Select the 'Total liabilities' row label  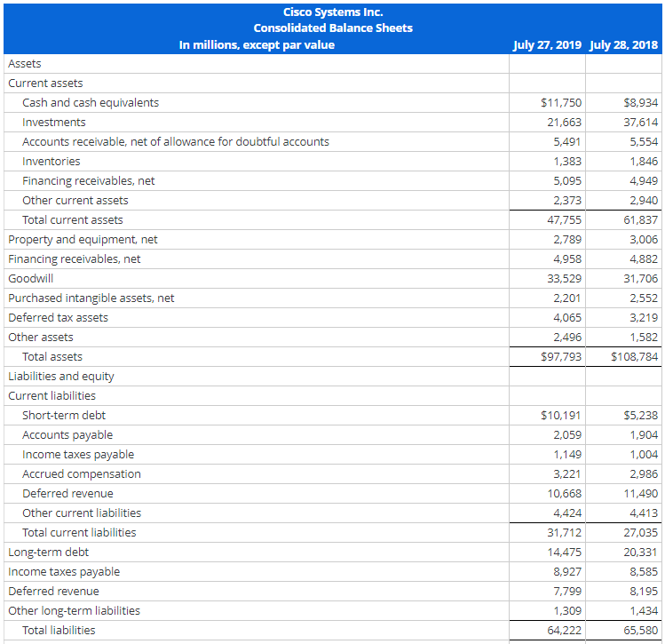coord(59,630)
